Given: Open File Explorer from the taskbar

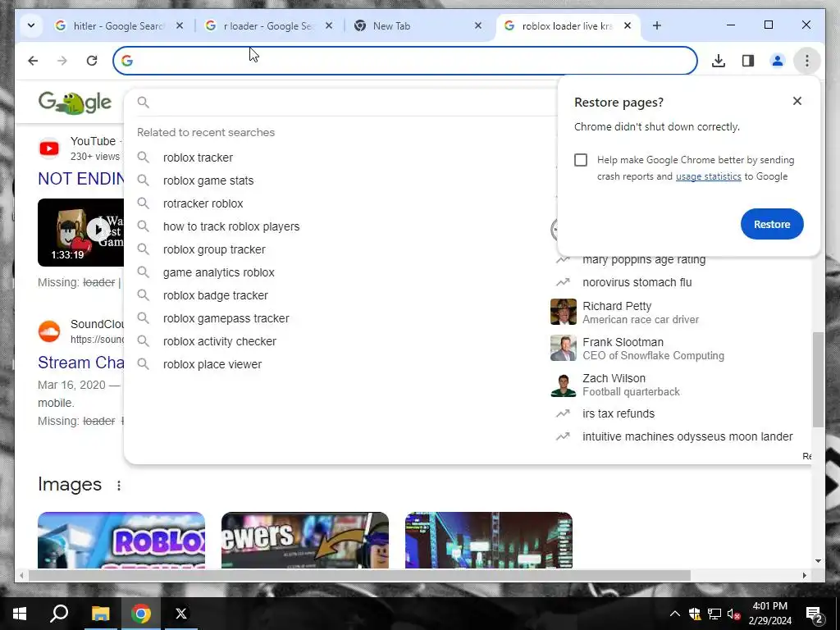Looking at the screenshot, I should point(100,614).
